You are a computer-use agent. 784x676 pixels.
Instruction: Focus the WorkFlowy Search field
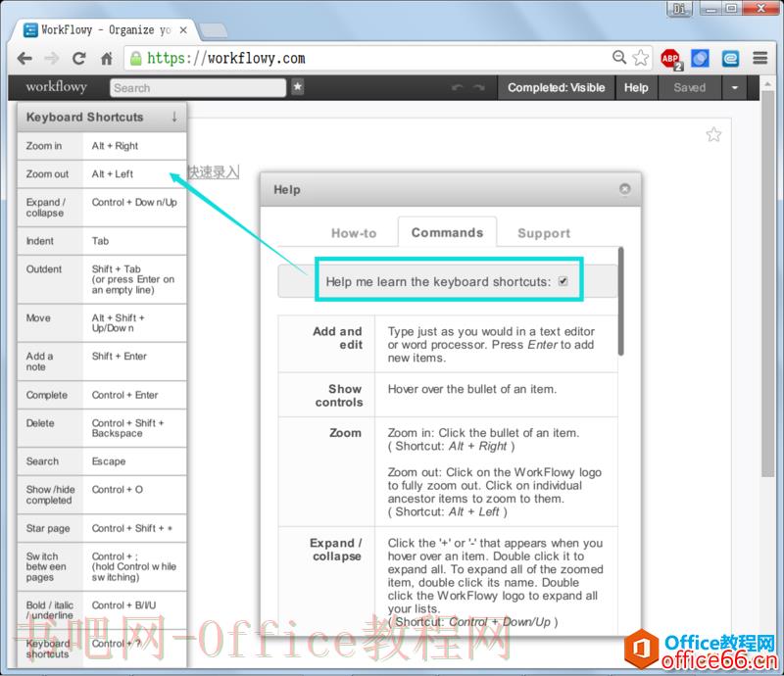point(198,88)
